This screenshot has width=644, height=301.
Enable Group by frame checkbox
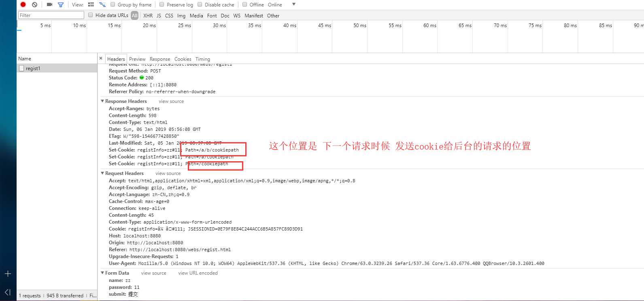(113, 4)
